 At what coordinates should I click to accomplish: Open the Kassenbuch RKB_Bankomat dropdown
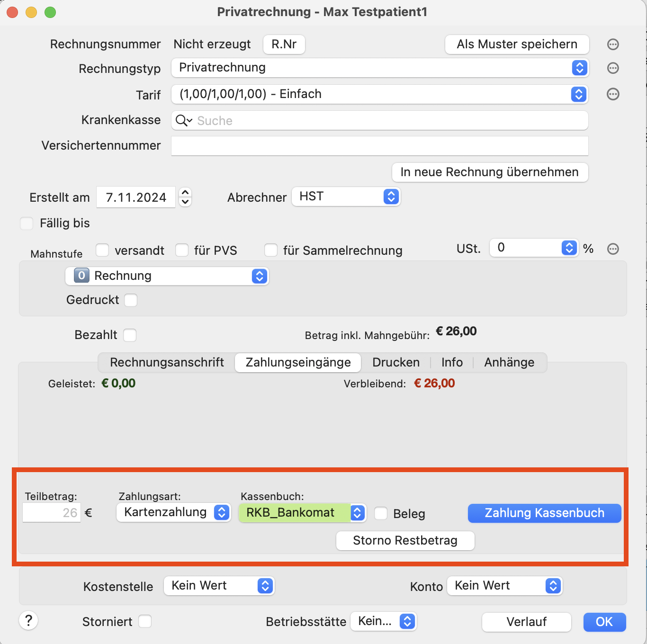tap(302, 513)
